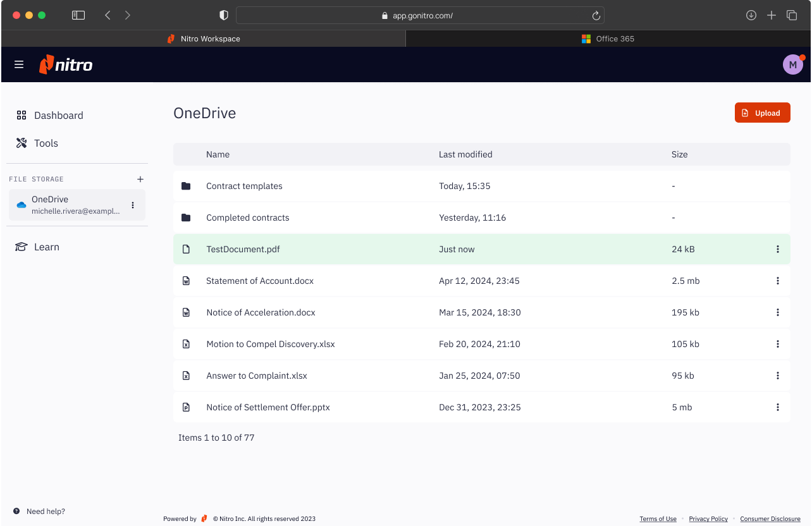
Task: Open the Learn section
Action: tap(46, 247)
